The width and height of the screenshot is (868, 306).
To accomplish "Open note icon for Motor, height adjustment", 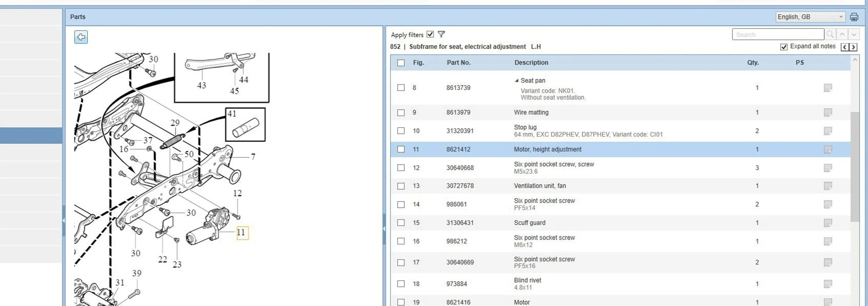I will [828, 150].
